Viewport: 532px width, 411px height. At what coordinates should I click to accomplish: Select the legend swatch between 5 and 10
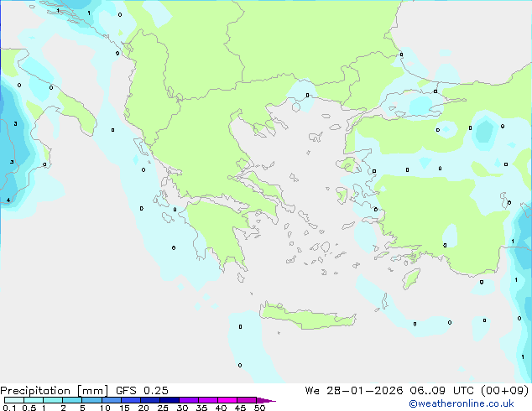[x=91, y=400]
